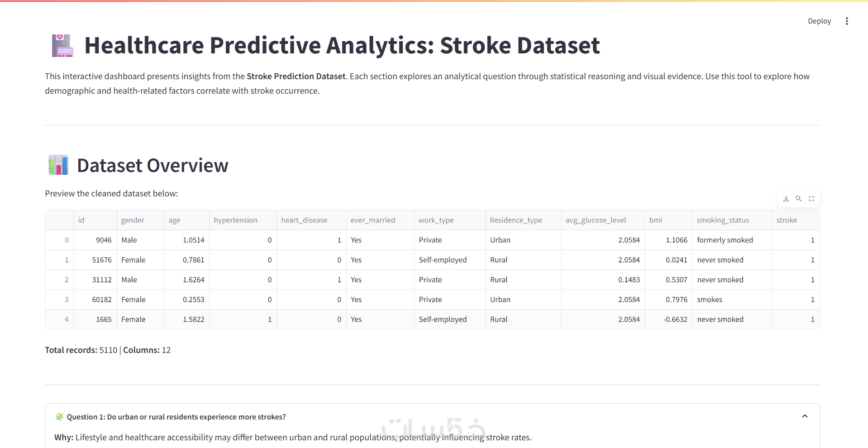Collapse Question 1 using the chevron arrow
This screenshot has height=448, width=868.
(805, 416)
